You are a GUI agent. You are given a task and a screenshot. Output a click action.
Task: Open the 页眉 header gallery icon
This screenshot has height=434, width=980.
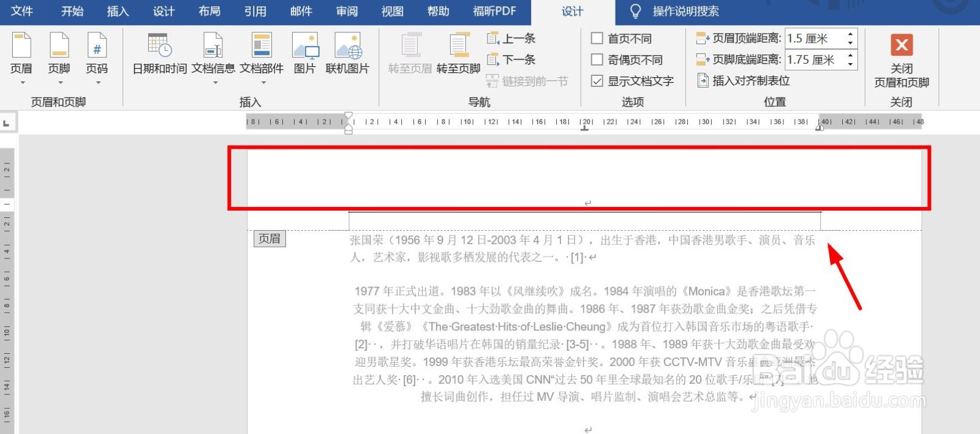tap(21, 46)
